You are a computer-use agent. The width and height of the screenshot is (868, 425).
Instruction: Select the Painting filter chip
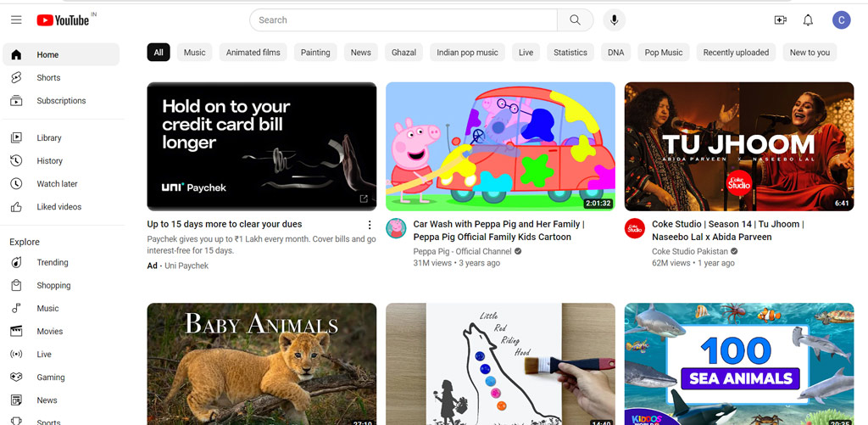(x=315, y=52)
